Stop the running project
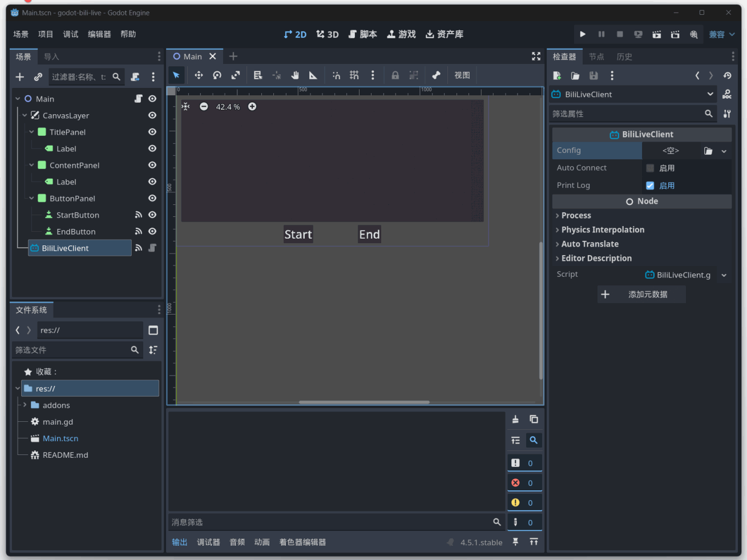Image resolution: width=747 pixels, height=560 pixels. (620, 34)
